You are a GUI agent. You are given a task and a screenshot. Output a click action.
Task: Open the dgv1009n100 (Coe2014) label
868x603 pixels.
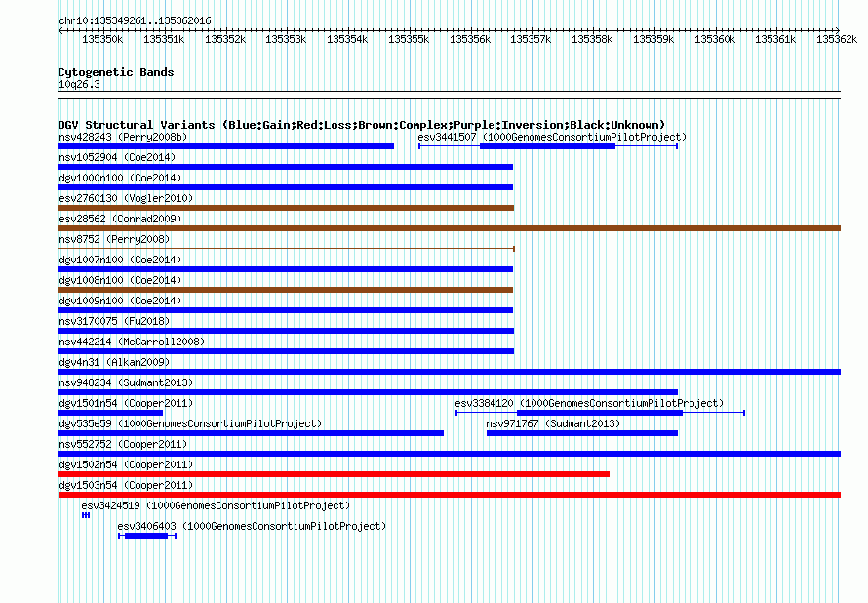(x=120, y=301)
